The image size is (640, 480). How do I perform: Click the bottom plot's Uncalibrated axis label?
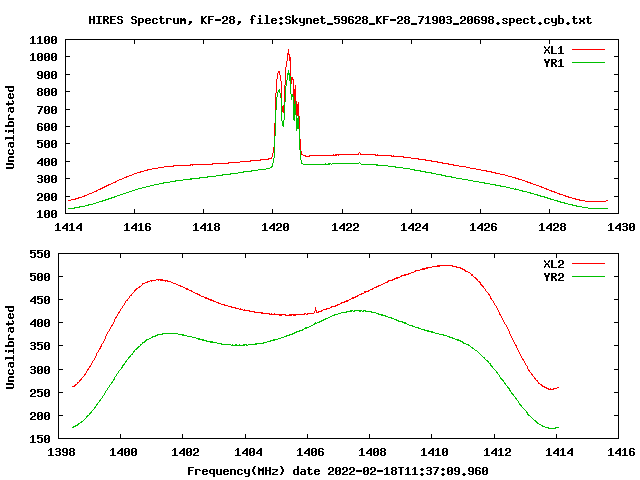coord(10,347)
